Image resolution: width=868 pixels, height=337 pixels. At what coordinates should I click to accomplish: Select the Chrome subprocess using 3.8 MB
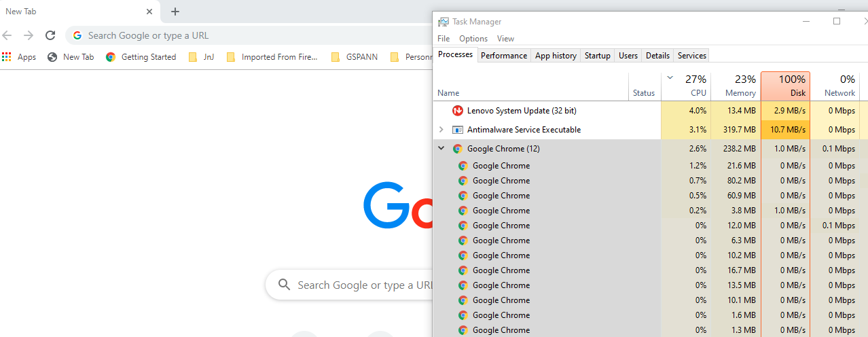[x=650, y=211]
